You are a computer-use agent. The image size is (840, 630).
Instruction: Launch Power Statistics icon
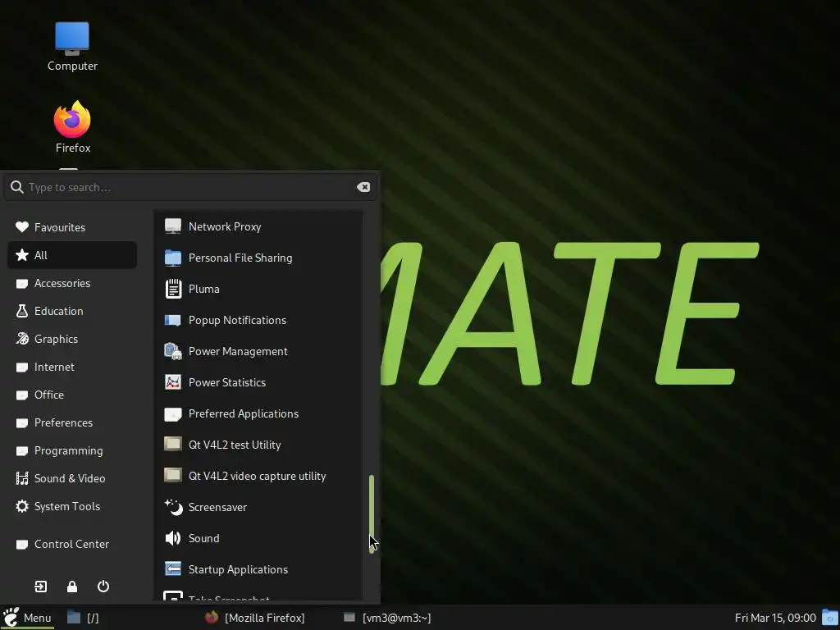point(172,382)
